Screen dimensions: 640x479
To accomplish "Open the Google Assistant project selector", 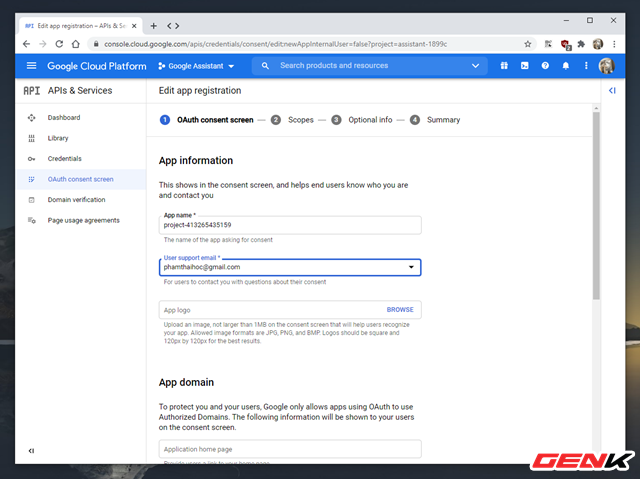I will [x=196, y=66].
